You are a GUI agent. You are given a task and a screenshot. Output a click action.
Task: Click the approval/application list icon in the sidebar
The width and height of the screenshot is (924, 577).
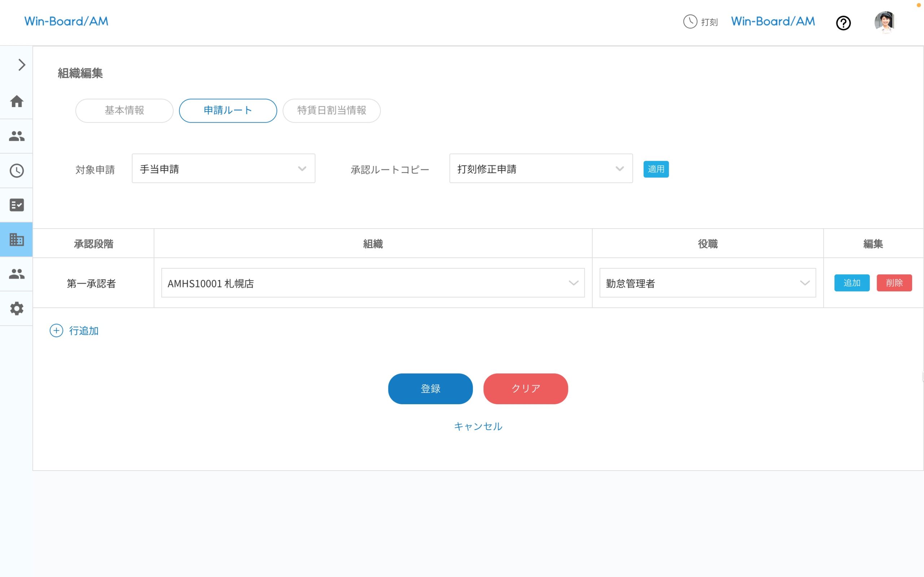coord(16,205)
